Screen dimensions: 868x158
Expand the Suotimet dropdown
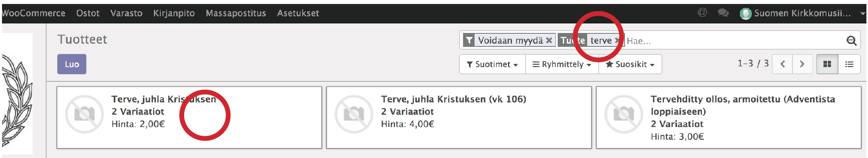click(x=492, y=64)
